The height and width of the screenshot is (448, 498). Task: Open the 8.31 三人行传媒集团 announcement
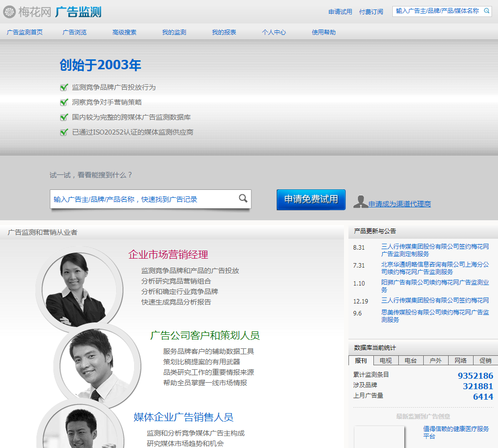click(435, 250)
